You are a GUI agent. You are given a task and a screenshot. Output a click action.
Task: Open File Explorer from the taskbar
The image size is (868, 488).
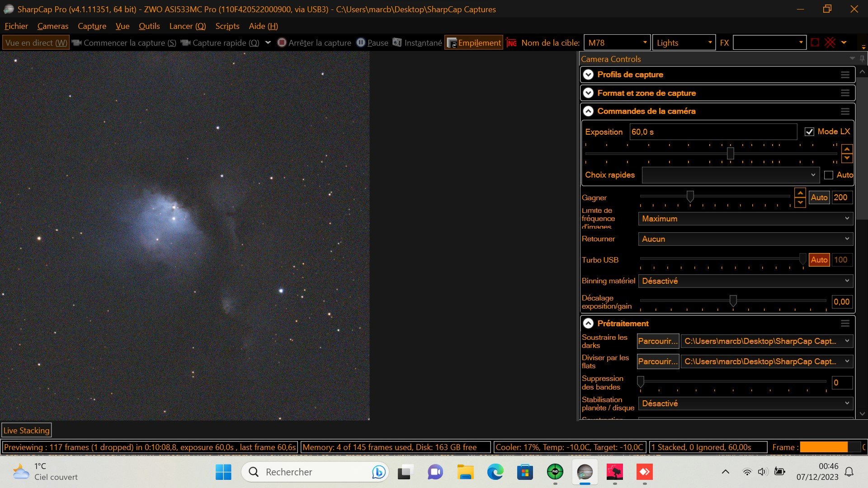coord(465,472)
